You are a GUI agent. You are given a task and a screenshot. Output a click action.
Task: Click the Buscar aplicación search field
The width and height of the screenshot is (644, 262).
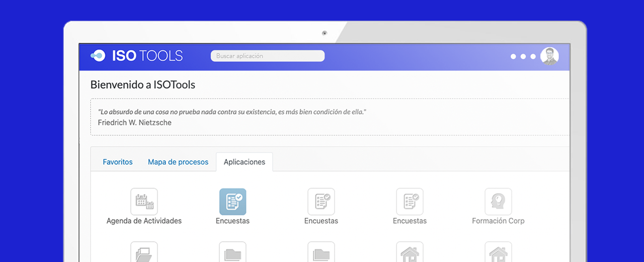point(268,56)
